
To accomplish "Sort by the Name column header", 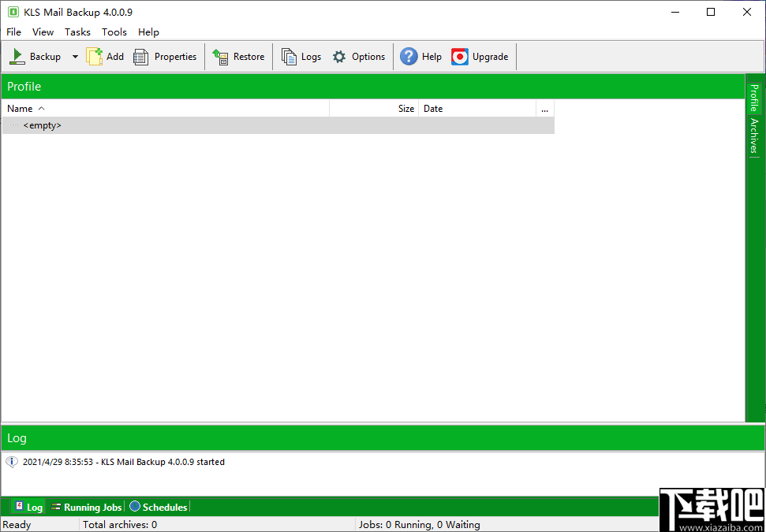I will pos(166,109).
